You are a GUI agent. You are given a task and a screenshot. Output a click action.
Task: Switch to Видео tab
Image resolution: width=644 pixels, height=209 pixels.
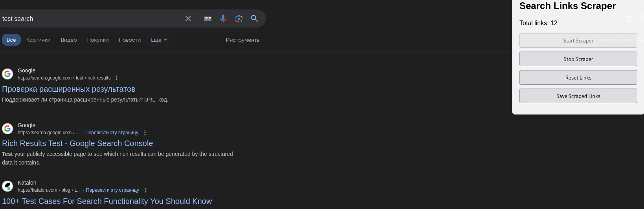pyautogui.click(x=69, y=40)
